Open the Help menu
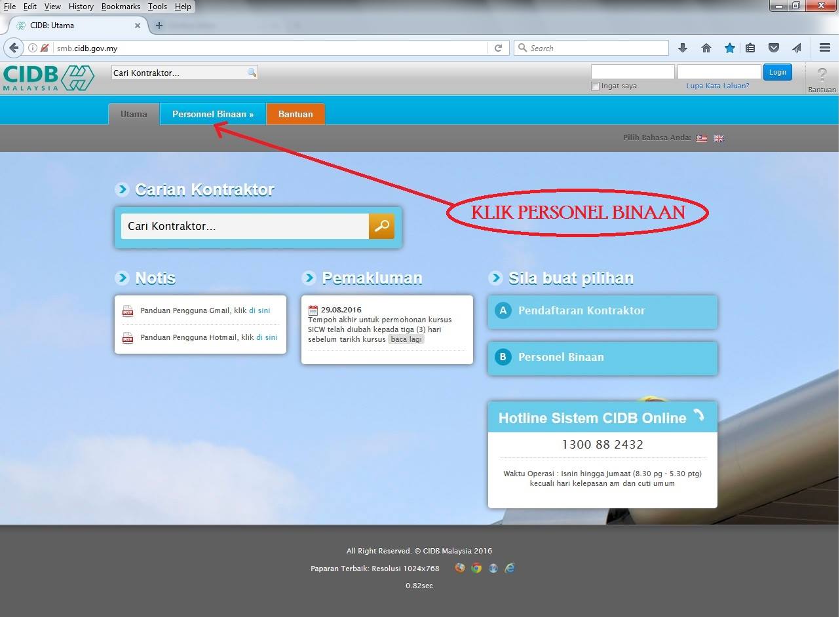The width and height of the screenshot is (840, 617). point(183,7)
